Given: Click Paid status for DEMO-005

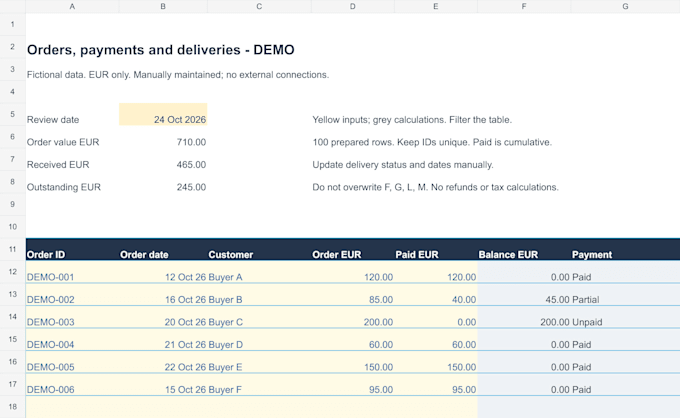Looking at the screenshot, I should (x=582, y=367).
